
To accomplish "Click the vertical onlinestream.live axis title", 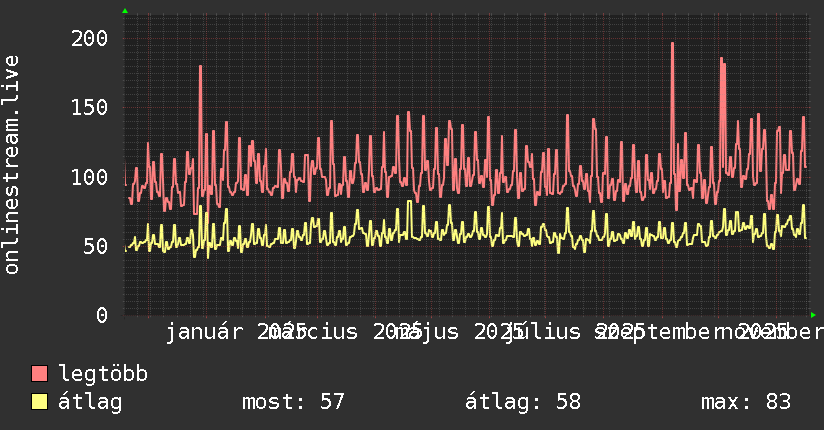I will [11, 165].
